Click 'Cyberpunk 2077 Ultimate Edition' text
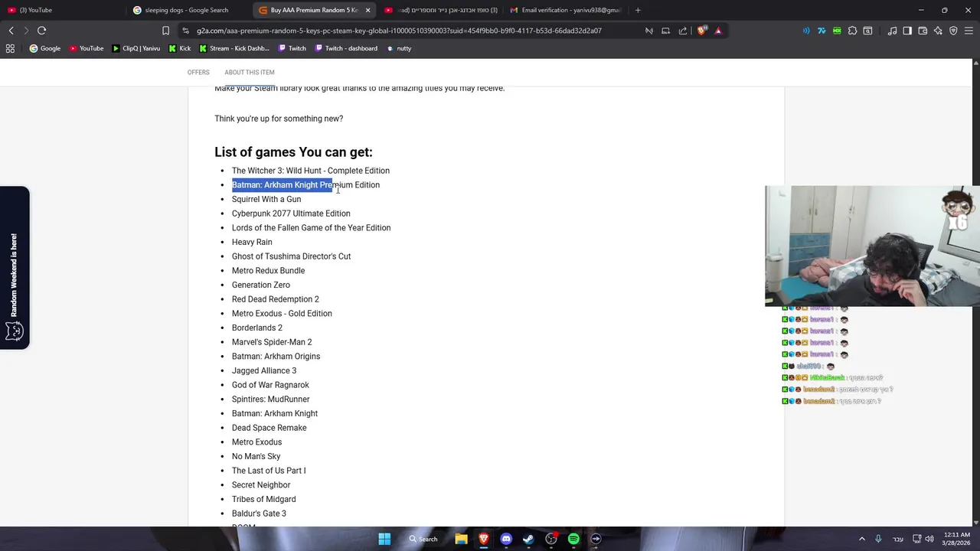Viewport: 980px width, 551px height. click(291, 214)
